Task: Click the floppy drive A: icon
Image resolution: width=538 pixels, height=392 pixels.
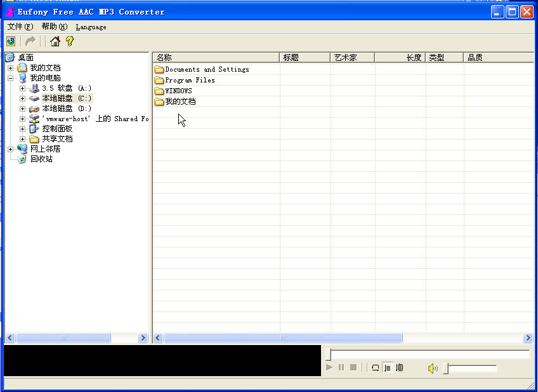Action: pos(34,88)
